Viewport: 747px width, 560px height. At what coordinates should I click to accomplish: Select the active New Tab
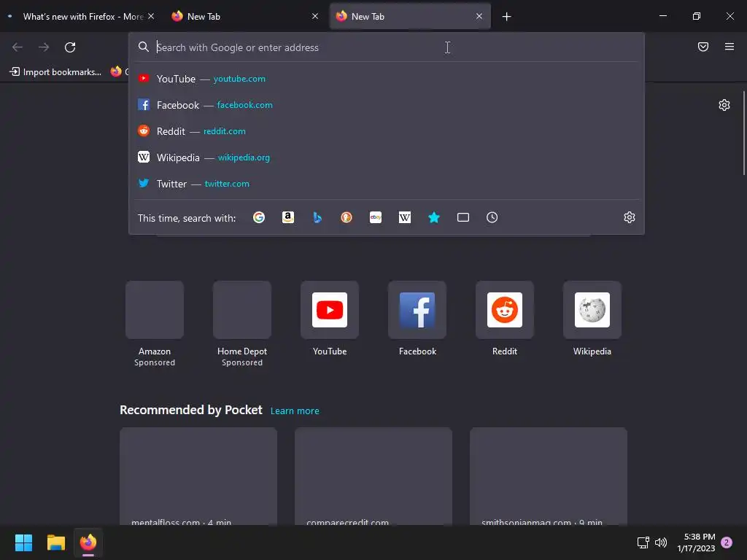(410, 17)
